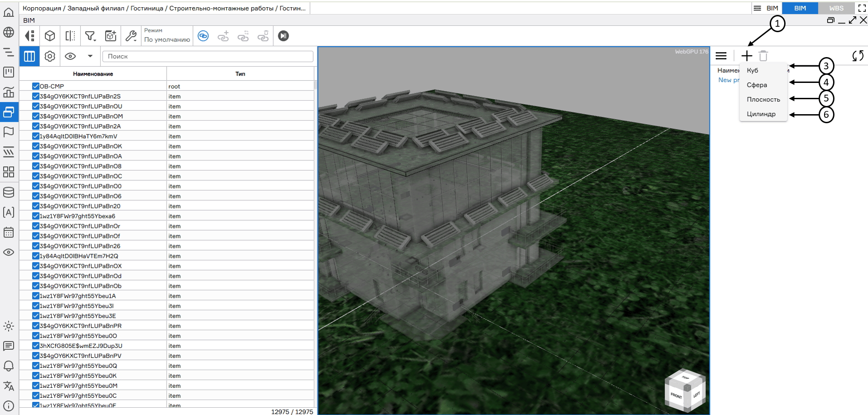Open the table settings gear icon
The height and width of the screenshot is (415, 868).
click(x=50, y=56)
